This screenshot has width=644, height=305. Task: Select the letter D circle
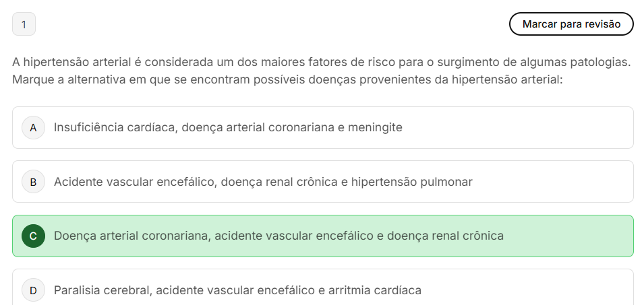pos(33,290)
